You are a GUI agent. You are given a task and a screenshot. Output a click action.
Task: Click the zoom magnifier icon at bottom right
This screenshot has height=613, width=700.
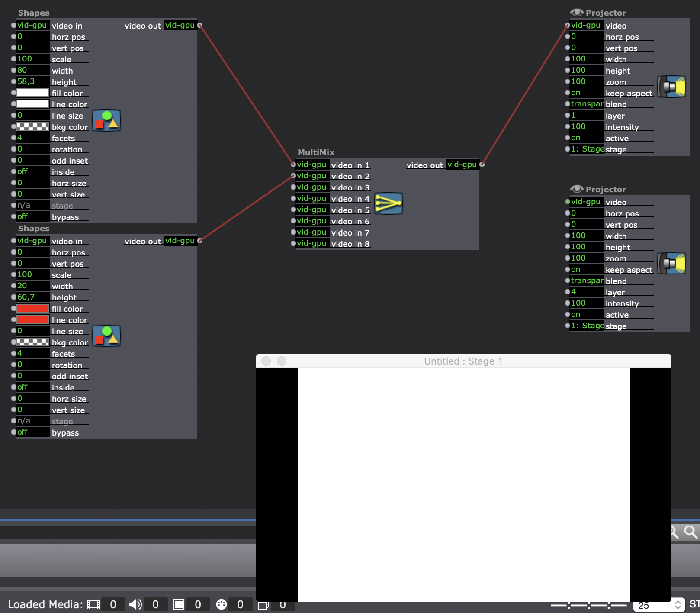(x=690, y=533)
